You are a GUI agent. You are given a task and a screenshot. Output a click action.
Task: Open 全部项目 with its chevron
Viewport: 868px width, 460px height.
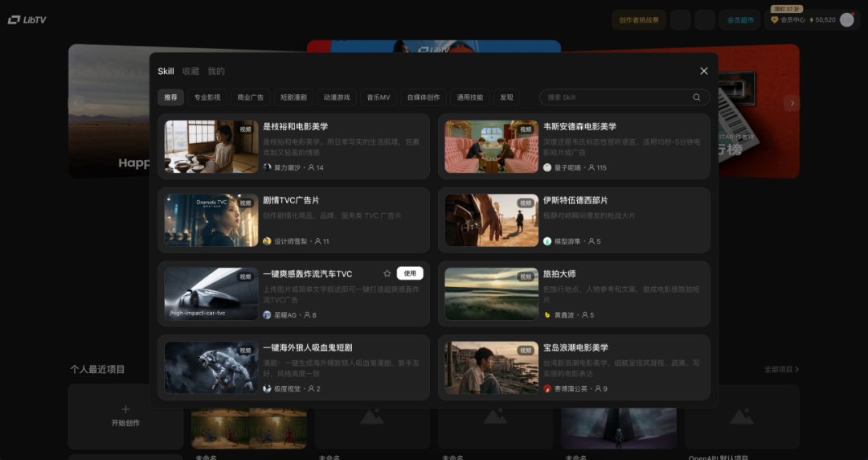coord(781,369)
